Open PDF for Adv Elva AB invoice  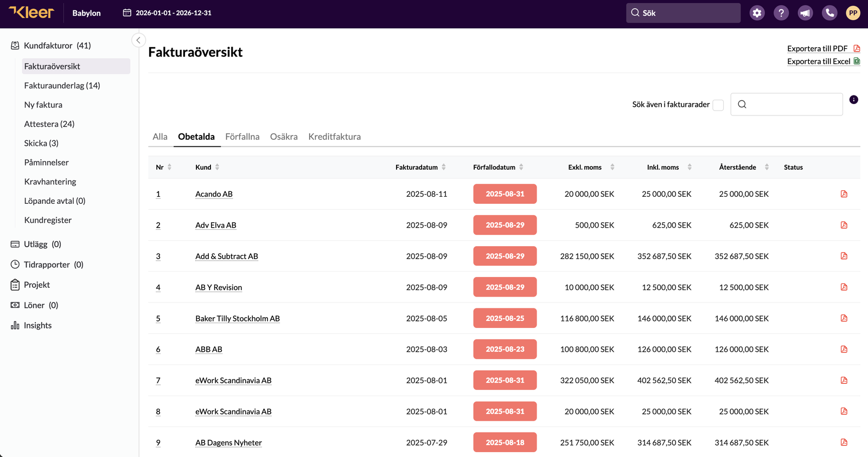[x=844, y=225]
